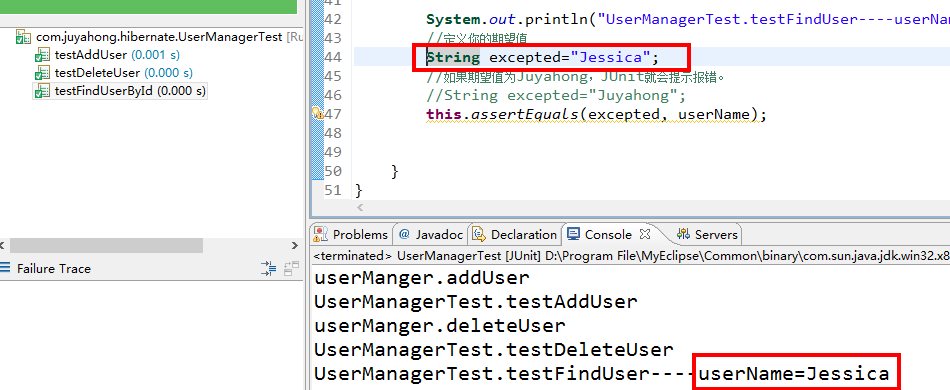Click console line UserManagerTest.testAddUser
950x390 pixels.
(x=476, y=302)
